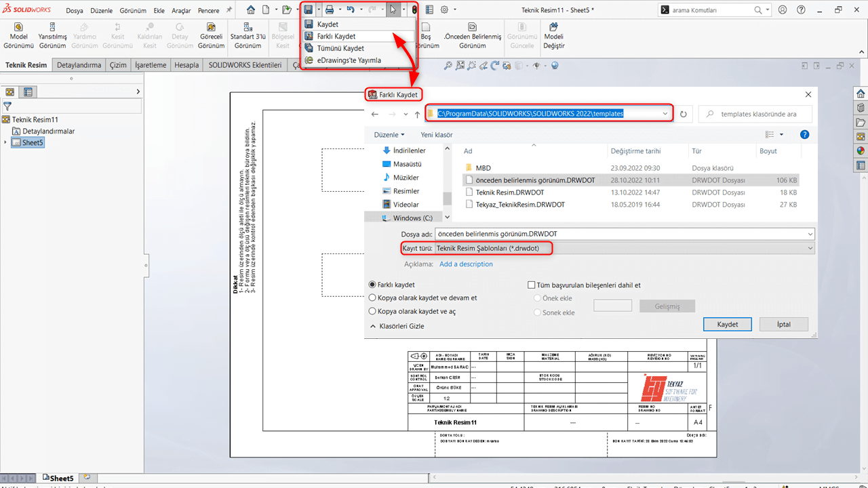Open the Save button dropdown arrow in toolbar
This screenshot has width=868, height=488.
click(x=319, y=10)
